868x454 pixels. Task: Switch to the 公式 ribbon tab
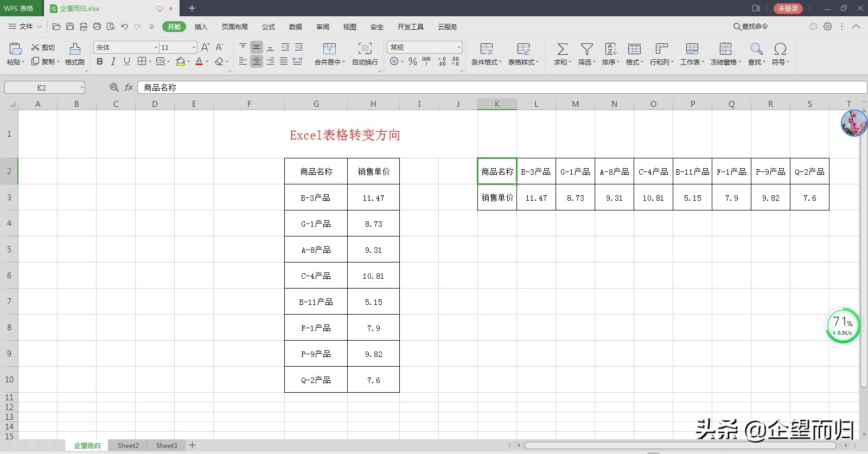tap(269, 27)
